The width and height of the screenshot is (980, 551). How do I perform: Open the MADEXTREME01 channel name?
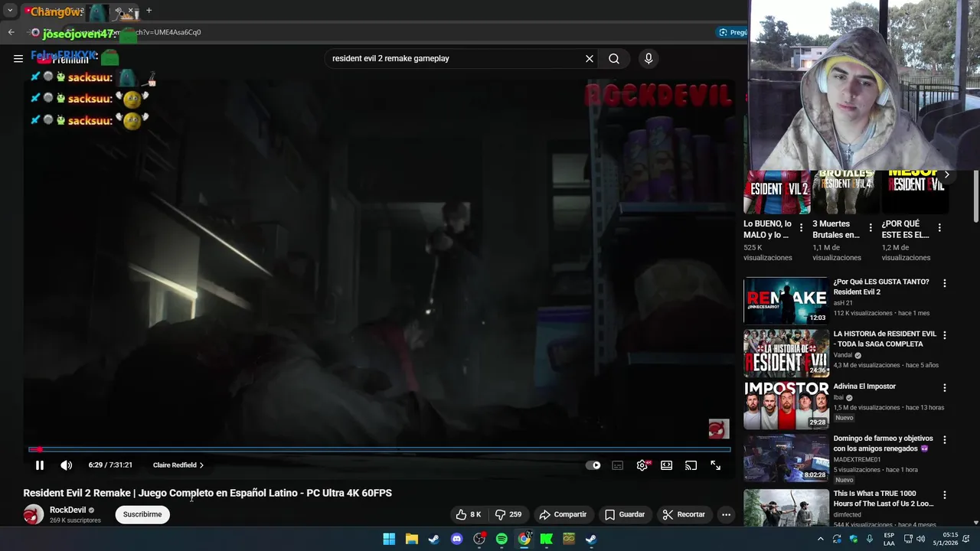(x=857, y=460)
